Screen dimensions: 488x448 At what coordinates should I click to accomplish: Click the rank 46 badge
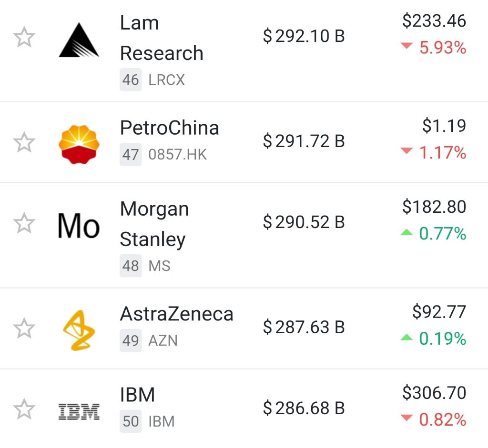tap(131, 80)
